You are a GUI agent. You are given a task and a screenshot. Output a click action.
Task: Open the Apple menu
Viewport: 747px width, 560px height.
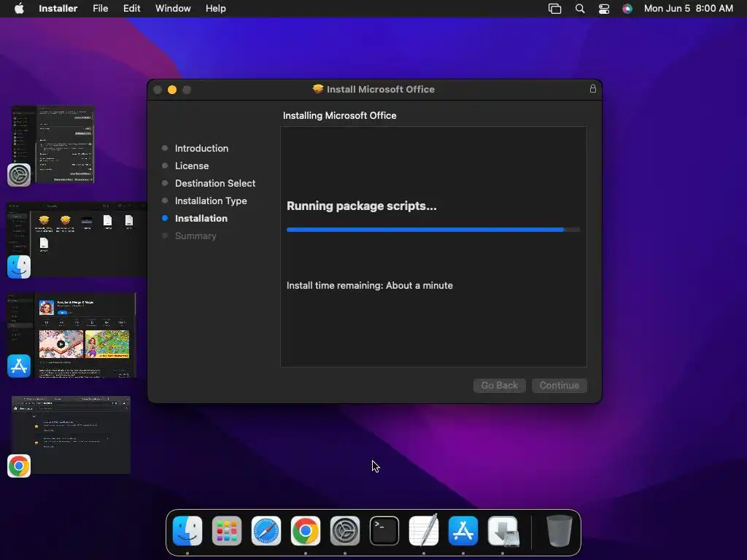coord(19,9)
